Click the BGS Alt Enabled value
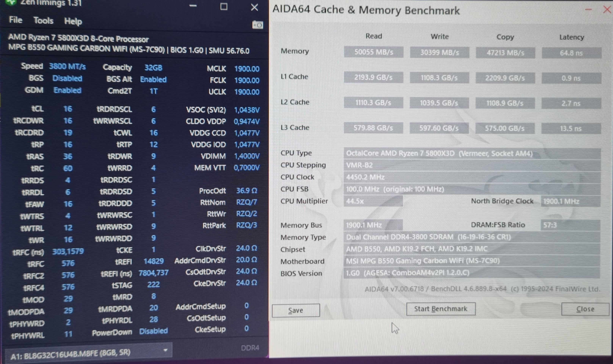This screenshot has width=613, height=364. 153,80
